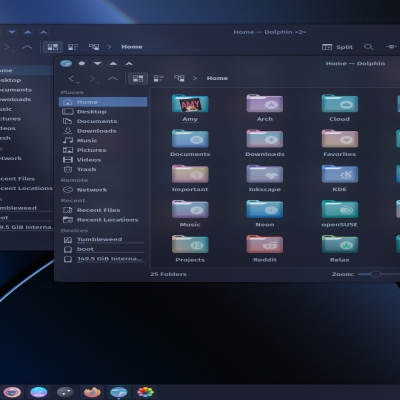Toggle pin on all desktops in front Dolphin titlebar

(82, 63)
